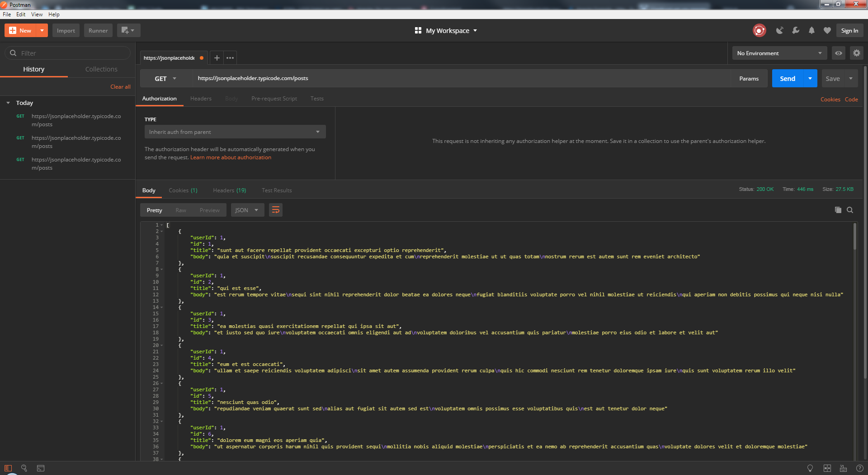The width and height of the screenshot is (868, 475).
Task: Open the No Environment dropdown
Action: coord(779,53)
